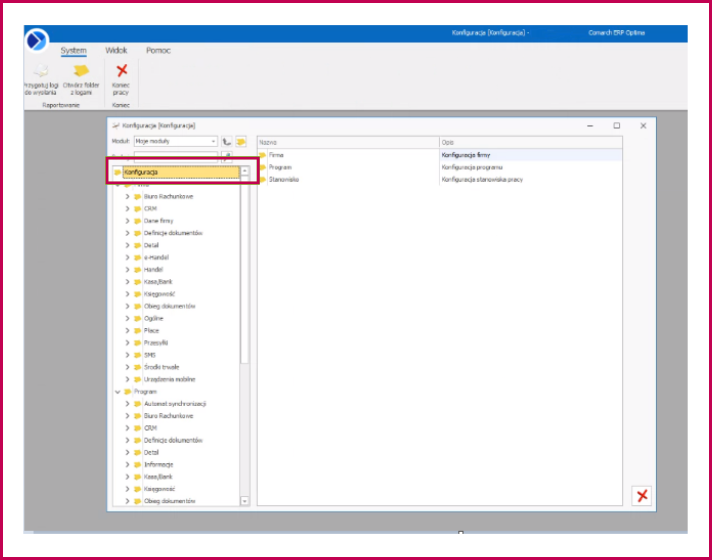
Task: Expand Biuro Rachunkowe under Firma
Action: pyautogui.click(x=127, y=196)
